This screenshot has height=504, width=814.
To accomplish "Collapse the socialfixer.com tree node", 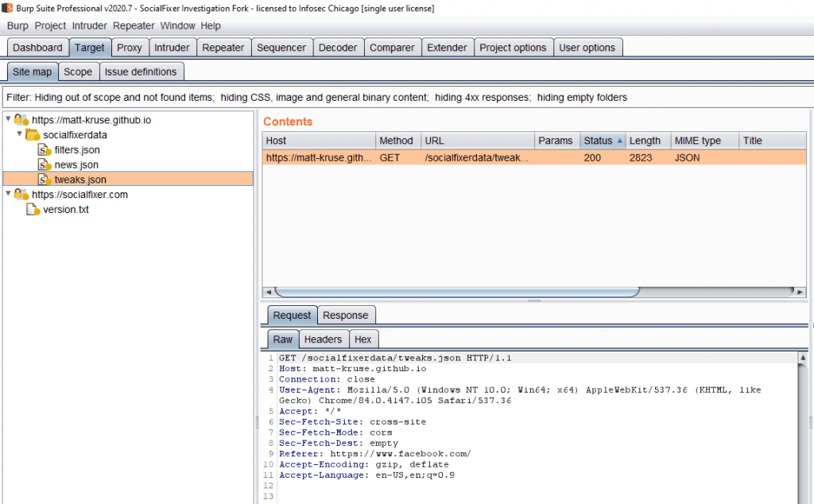I will click(x=7, y=194).
